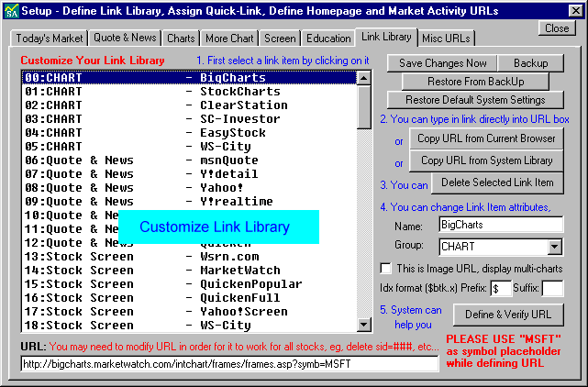The width and height of the screenshot is (588, 387).
Task: Click the Idx format Prefix field
Action: (x=501, y=289)
